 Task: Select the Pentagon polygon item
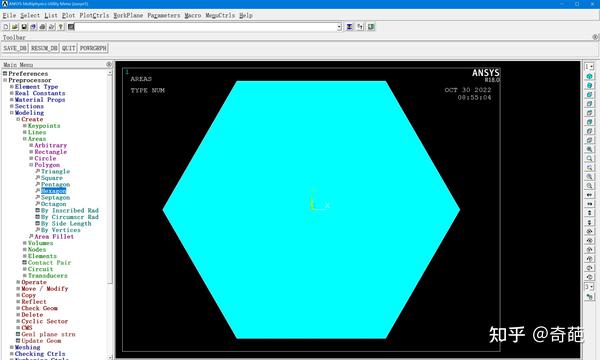55,184
